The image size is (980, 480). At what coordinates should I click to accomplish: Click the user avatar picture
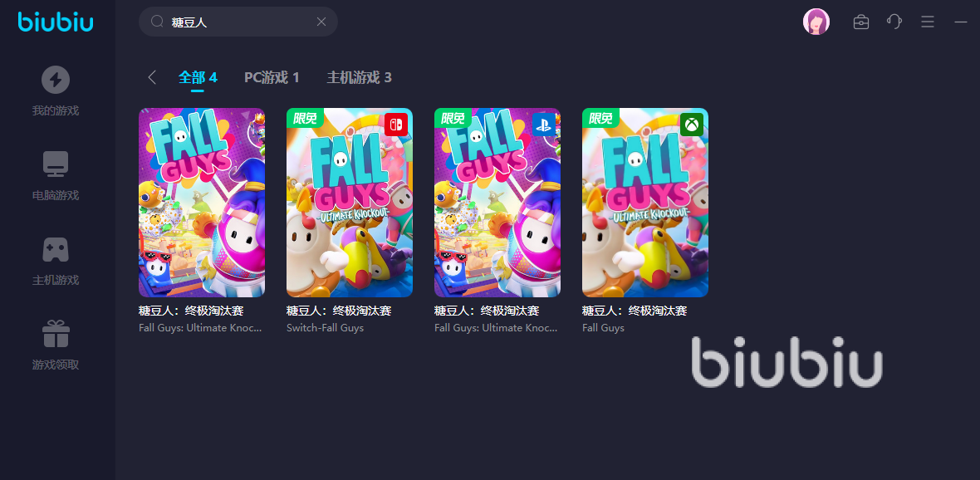point(816,22)
